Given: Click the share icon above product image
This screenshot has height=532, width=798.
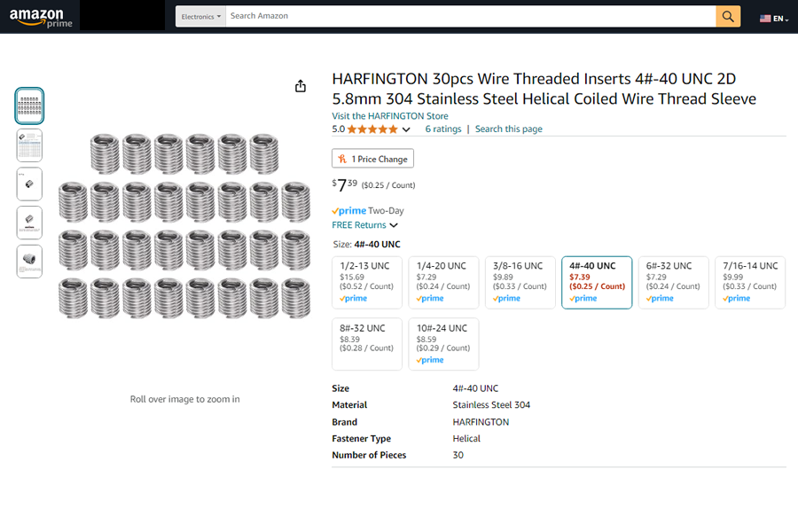Looking at the screenshot, I should coord(301,86).
